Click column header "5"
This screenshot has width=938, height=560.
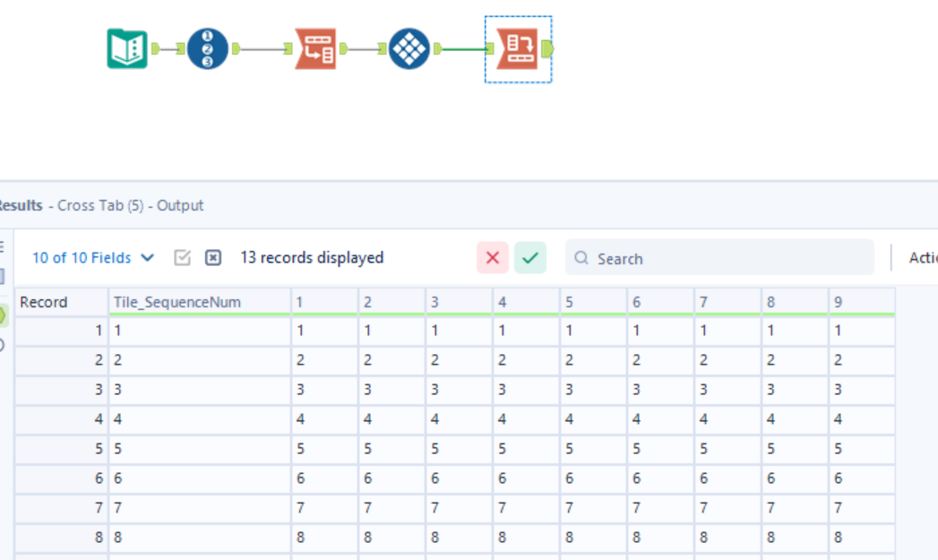tap(569, 302)
